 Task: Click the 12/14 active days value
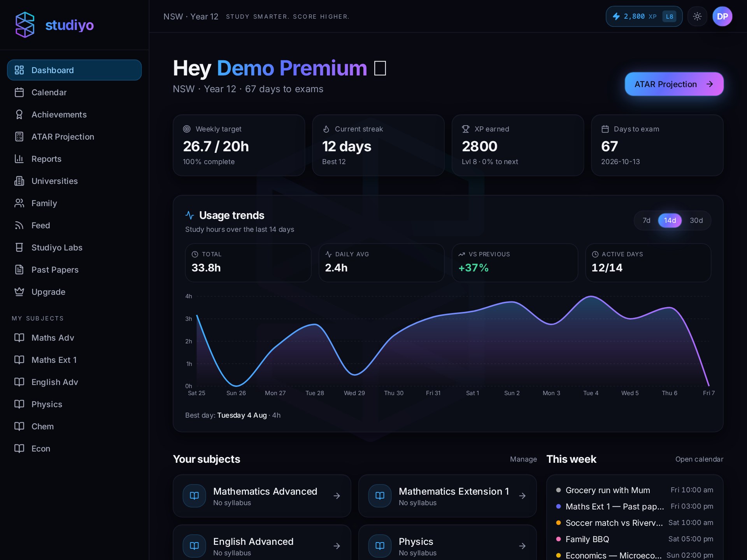pyautogui.click(x=607, y=268)
